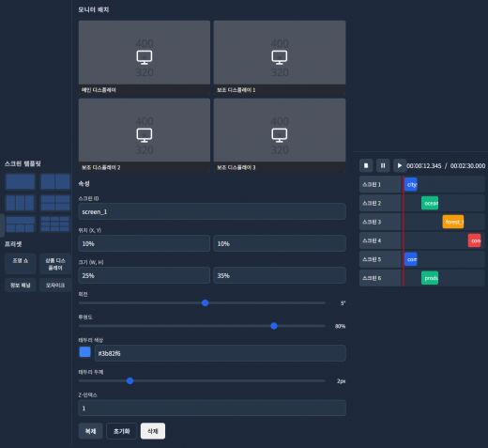Image resolution: width=488 pixels, height=448 pixels.
Task: Pause the timeline playback
Action: tap(383, 165)
